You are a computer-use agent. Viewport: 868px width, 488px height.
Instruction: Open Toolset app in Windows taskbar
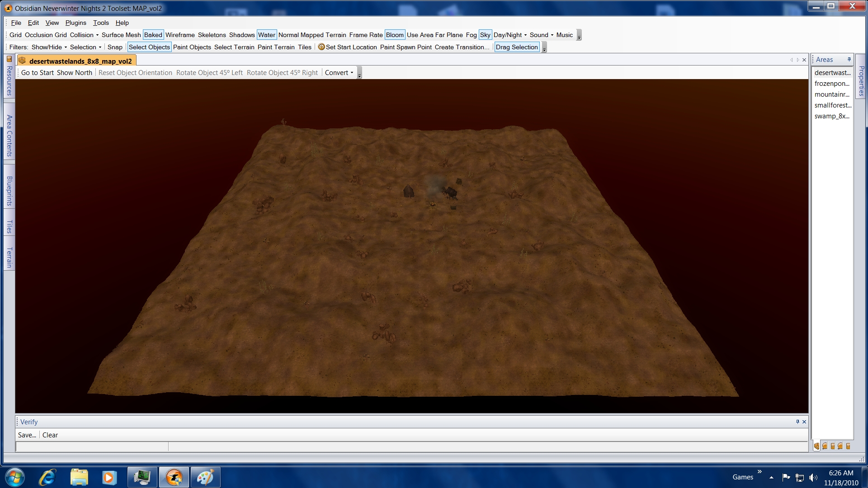[174, 477]
